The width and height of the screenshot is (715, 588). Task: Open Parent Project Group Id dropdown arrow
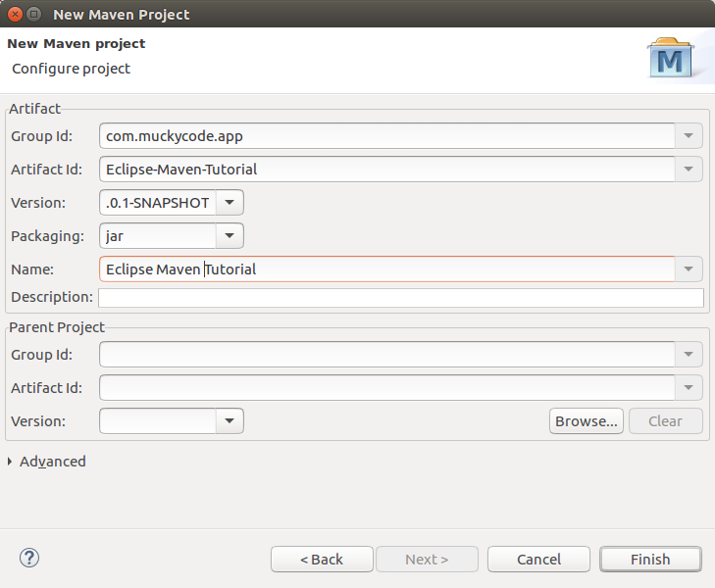point(689,355)
